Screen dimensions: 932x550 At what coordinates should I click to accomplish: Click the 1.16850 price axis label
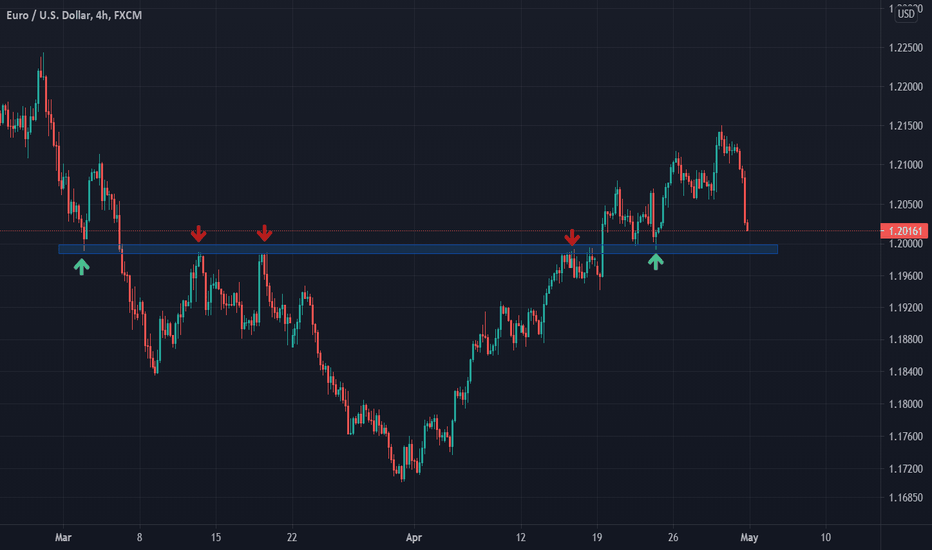[x=906, y=498]
